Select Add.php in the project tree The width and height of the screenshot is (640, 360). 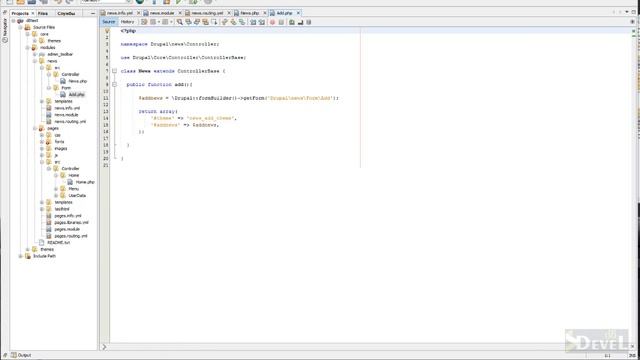coord(76,95)
